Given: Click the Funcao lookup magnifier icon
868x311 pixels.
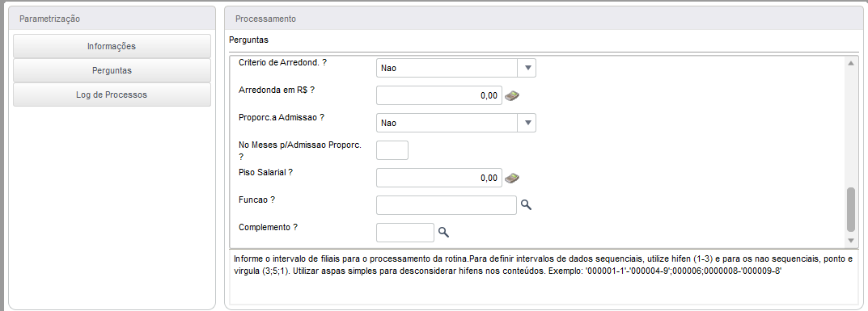Looking at the screenshot, I should tap(526, 205).
